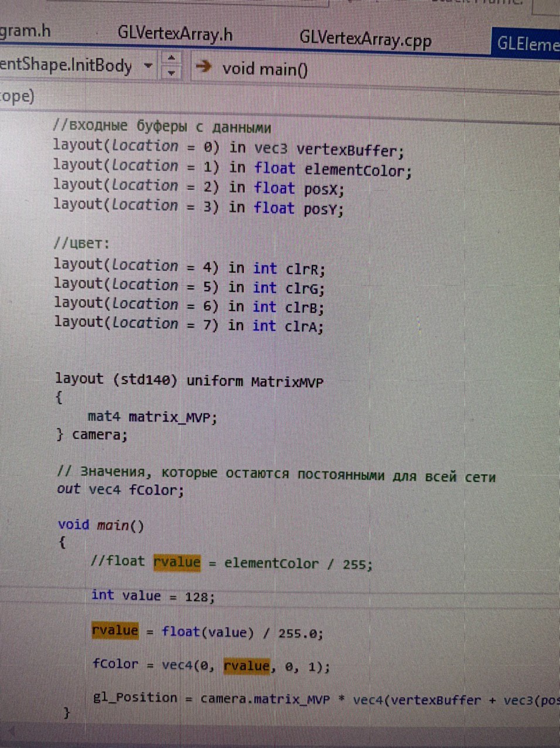
Task: Open the tab ending in gram.h
Action: click(x=25, y=30)
